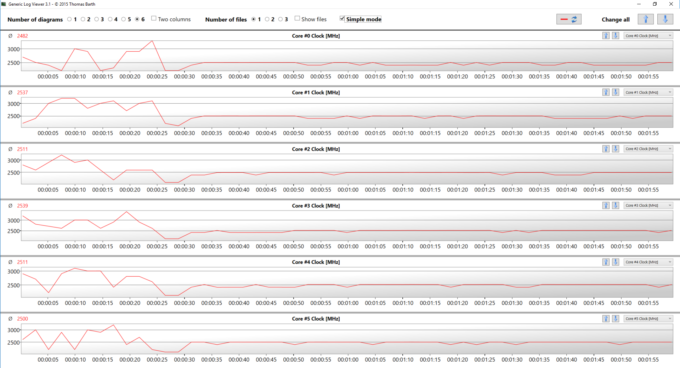
Task: Open the Core #2 Clock sensor dropdown
Action: pyautogui.click(x=648, y=149)
